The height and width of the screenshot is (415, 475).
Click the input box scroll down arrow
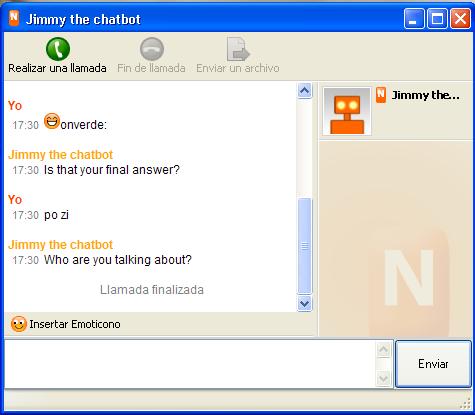383,379
